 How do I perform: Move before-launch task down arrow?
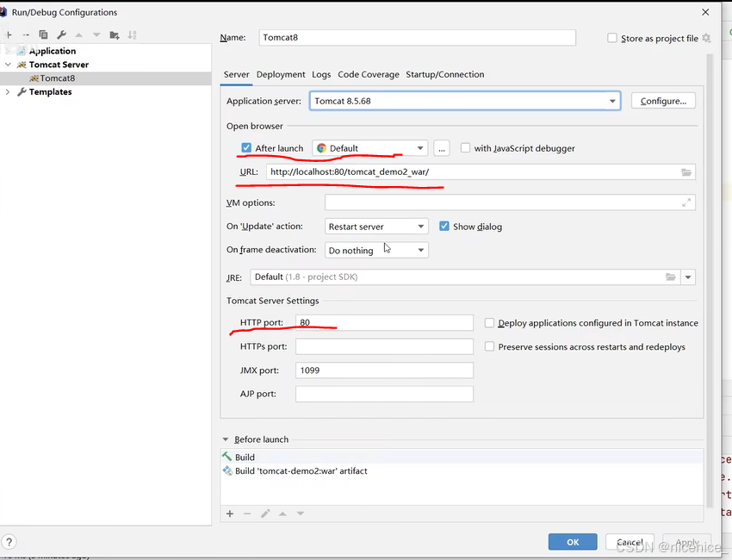[x=301, y=513]
